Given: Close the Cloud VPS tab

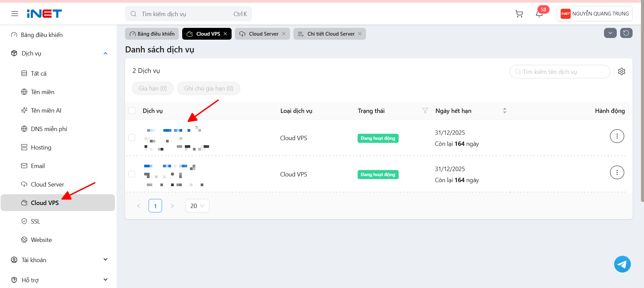Looking at the screenshot, I should point(226,34).
